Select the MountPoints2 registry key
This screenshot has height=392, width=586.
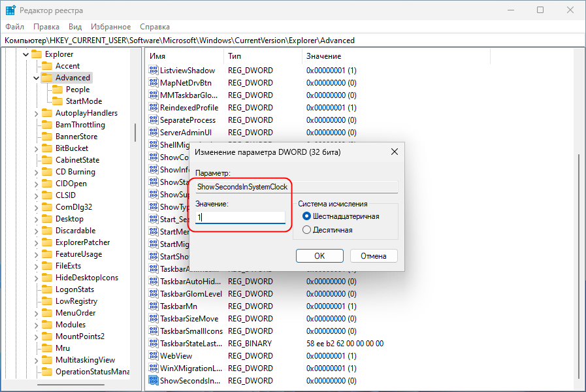[80, 336]
